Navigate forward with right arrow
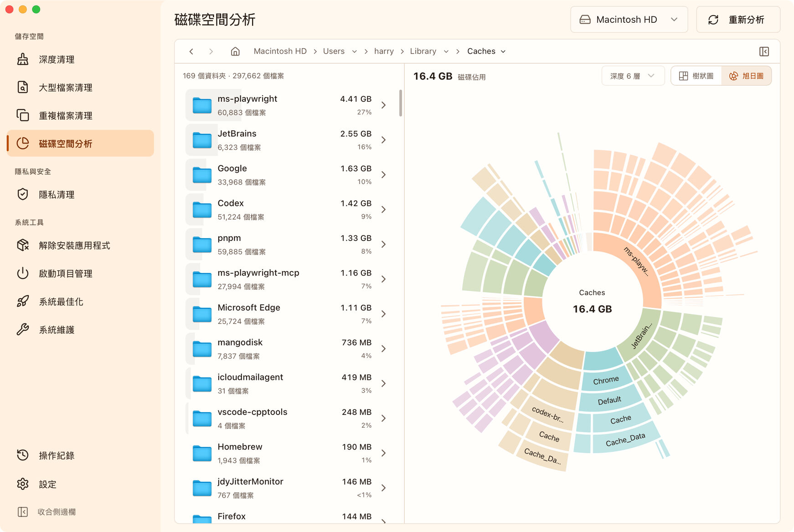794x532 pixels. click(211, 51)
